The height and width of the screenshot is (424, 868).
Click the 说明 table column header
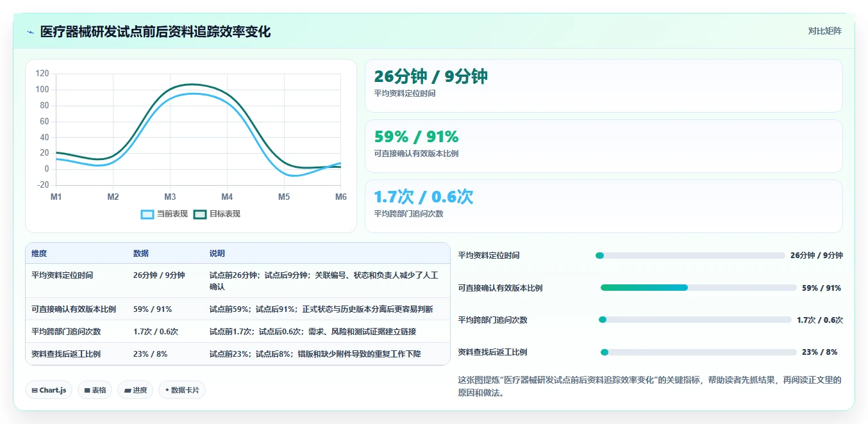click(217, 254)
